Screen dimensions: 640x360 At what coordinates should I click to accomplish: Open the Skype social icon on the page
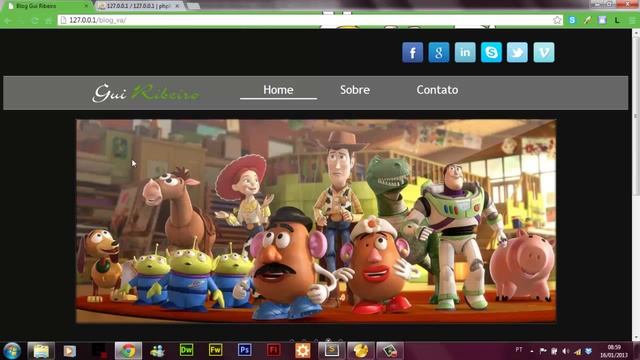[491, 52]
